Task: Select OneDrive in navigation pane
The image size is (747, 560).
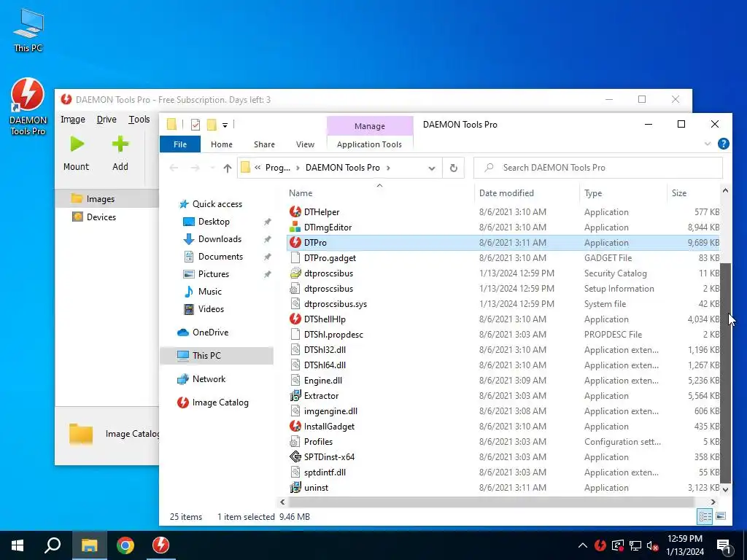Action: pyautogui.click(x=210, y=332)
